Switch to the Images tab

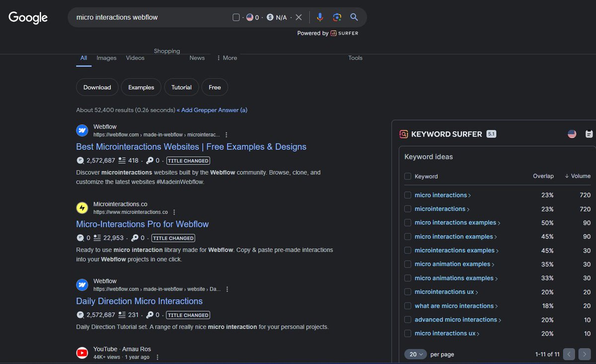106,58
